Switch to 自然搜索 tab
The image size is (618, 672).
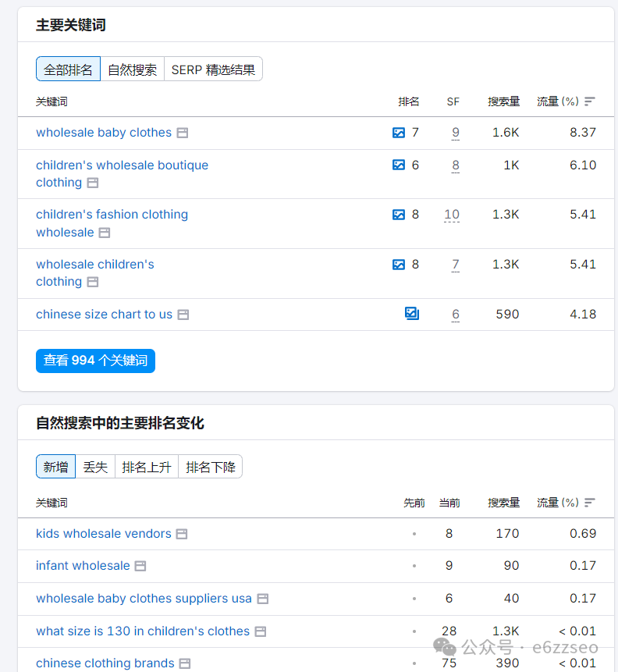coord(133,69)
